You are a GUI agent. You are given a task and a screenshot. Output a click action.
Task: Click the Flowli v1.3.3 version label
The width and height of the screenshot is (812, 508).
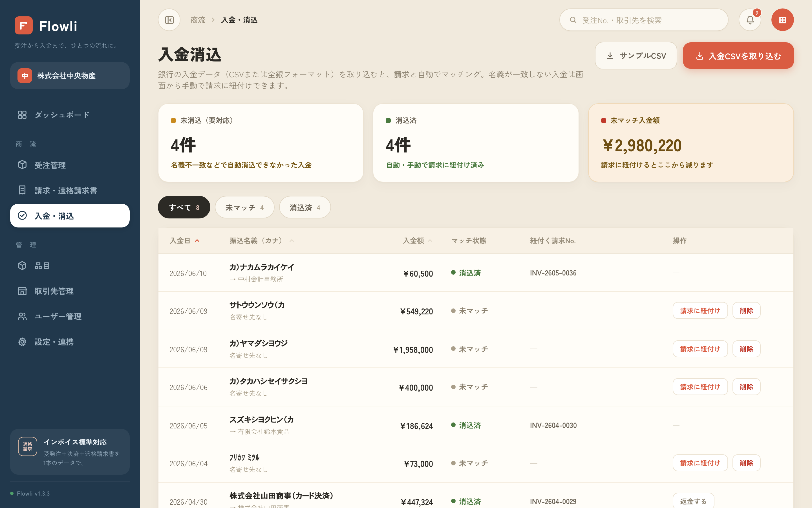[33, 494]
